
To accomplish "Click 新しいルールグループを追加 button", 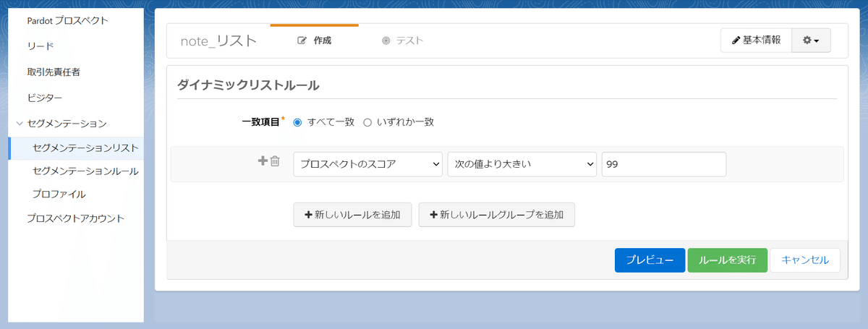I will tap(497, 215).
